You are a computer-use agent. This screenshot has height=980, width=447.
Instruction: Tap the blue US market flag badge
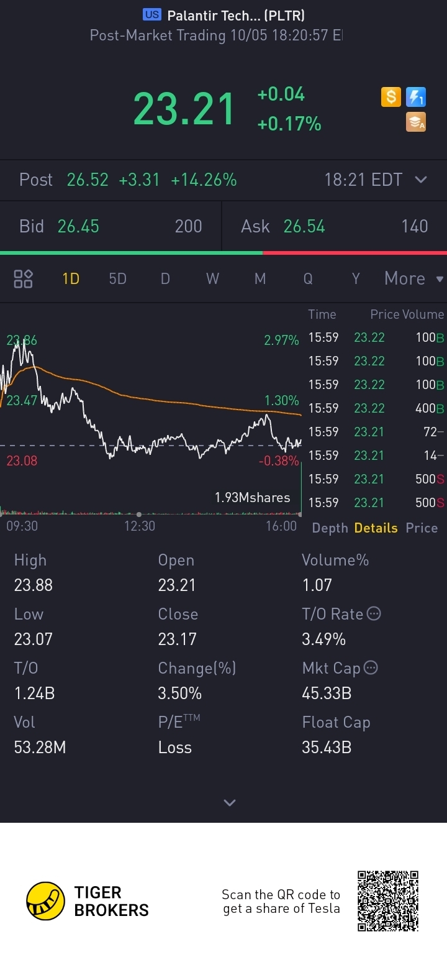pos(151,15)
